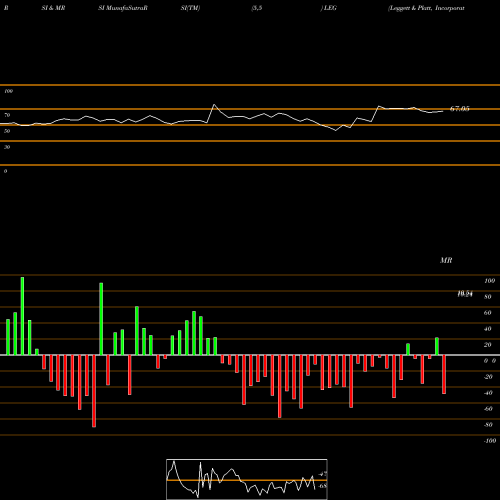This screenshot has height=500, width=500.
Task: Select the RSI axis label 30
Action: tap(7, 147)
